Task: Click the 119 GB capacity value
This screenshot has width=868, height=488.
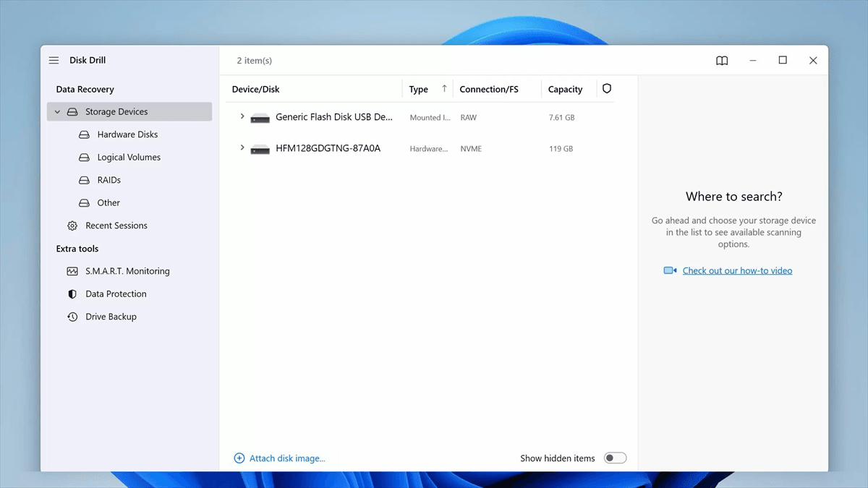Action: pyautogui.click(x=561, y=149)
